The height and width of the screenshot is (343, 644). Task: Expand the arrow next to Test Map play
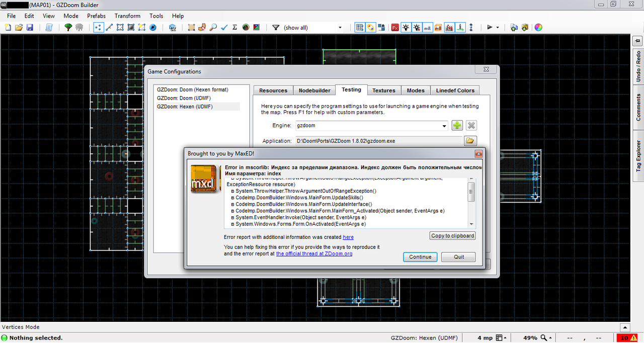(x=498, y=28)
